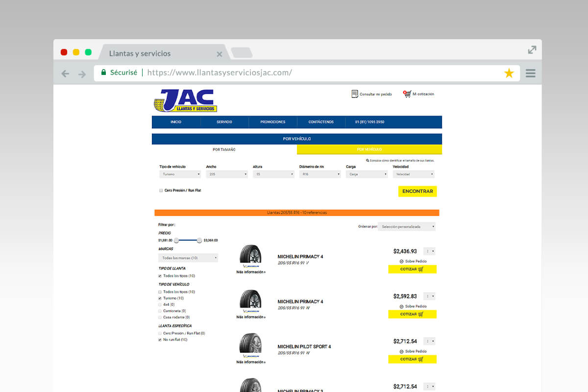Toggle the Camioneta (0) filter checkbox
Viewport: 588px width, 392px height.
160,311
